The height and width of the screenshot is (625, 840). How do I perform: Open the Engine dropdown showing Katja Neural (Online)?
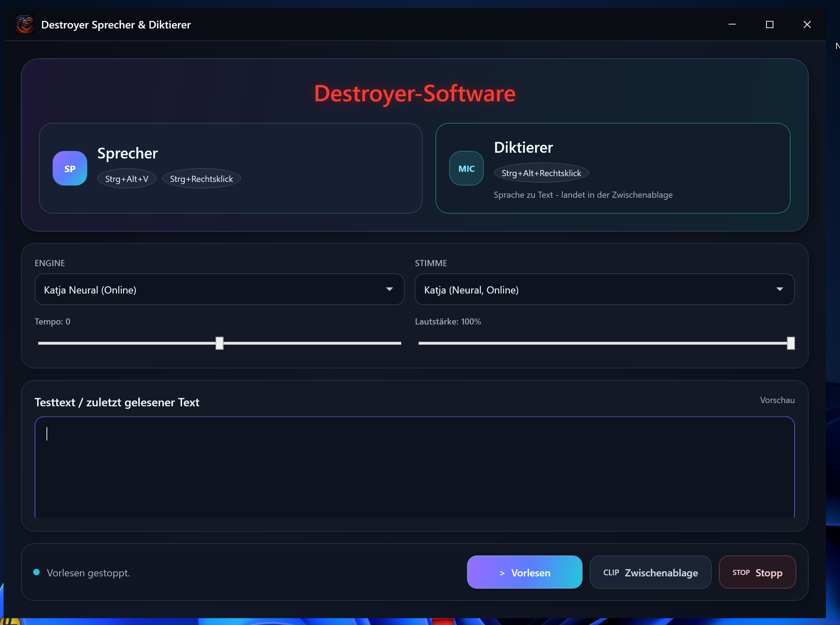[x=219, y=289]
